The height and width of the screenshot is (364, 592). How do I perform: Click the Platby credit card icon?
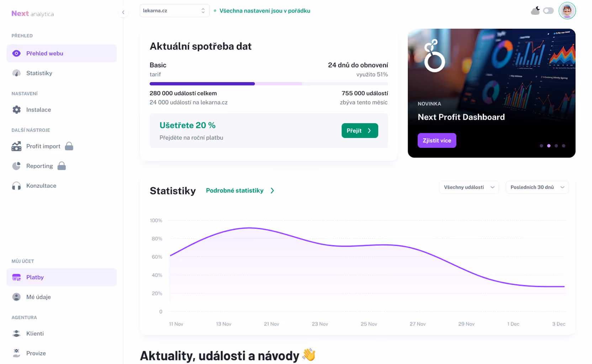pos(16,277)
